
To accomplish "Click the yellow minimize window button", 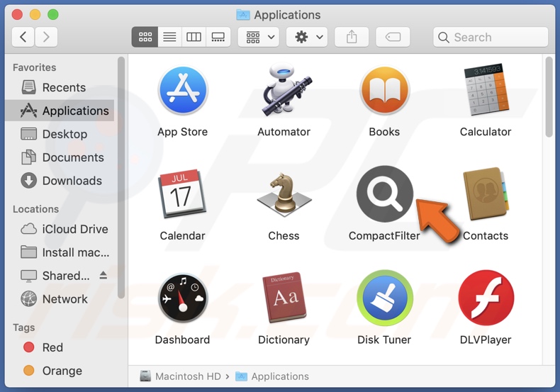I will (35, 15).
